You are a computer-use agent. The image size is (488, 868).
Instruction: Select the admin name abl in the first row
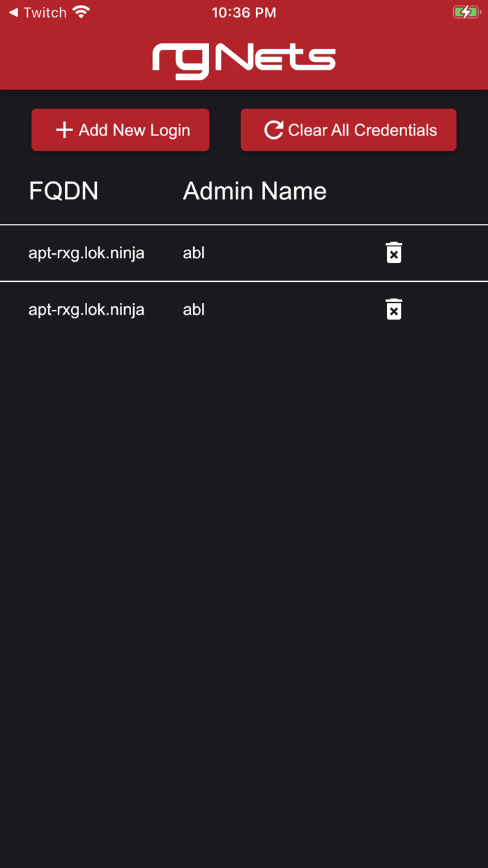click(193, 253)
